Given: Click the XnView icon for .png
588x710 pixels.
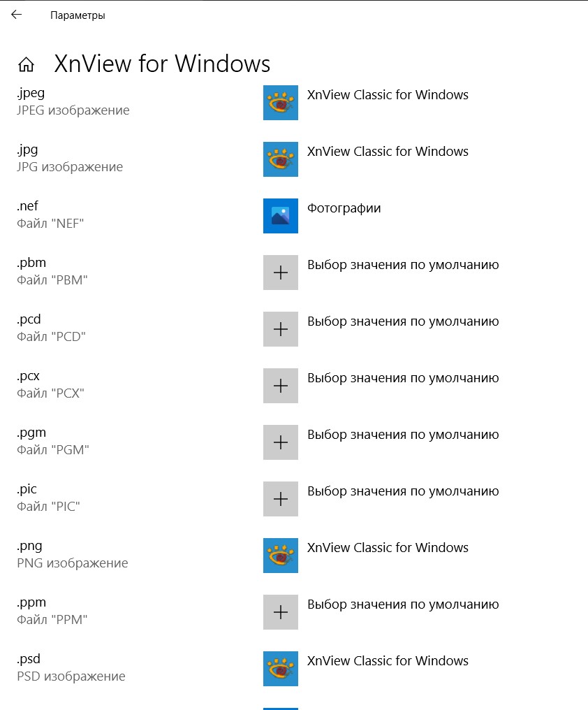Looking at the screenshot, I should [281, 556].
